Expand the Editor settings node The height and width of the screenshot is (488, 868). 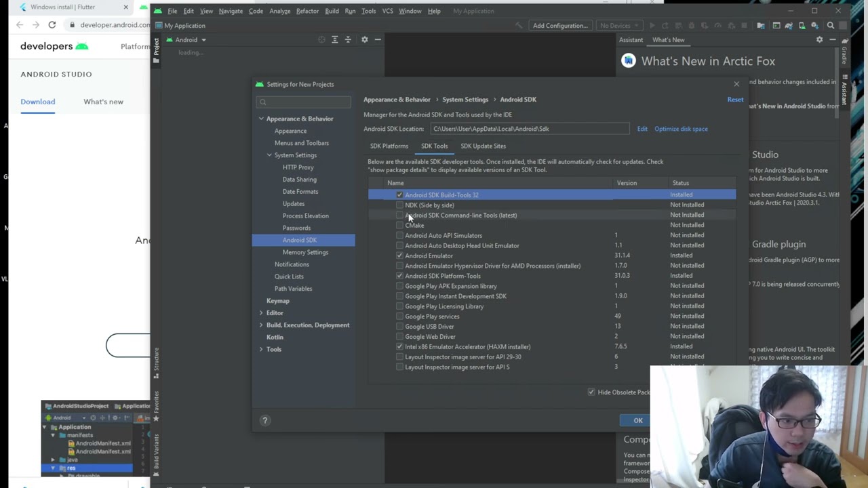click(261, 313)
